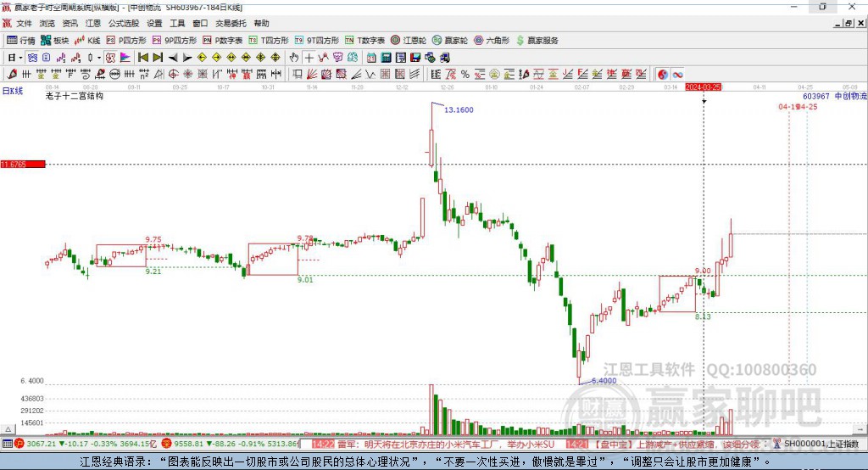
Task: Toggle the crosshair cursor tool
Action: (x=309, y=58)
